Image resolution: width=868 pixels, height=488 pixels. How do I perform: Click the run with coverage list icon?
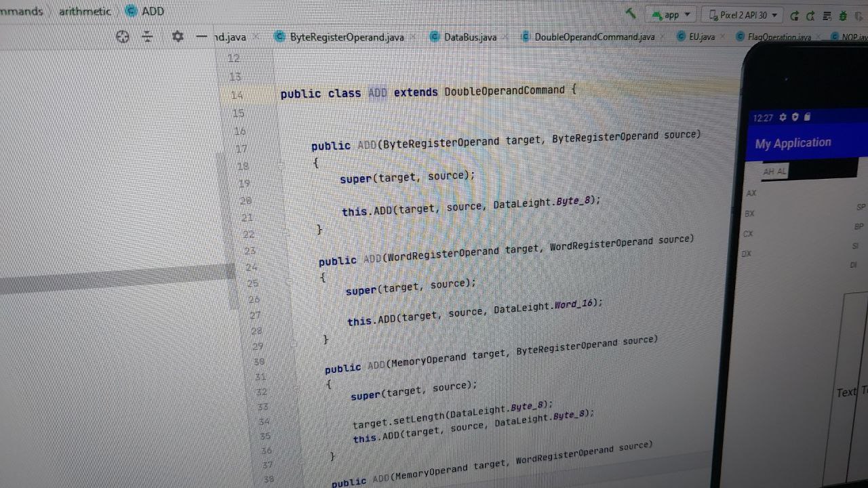tap(827, 16)
